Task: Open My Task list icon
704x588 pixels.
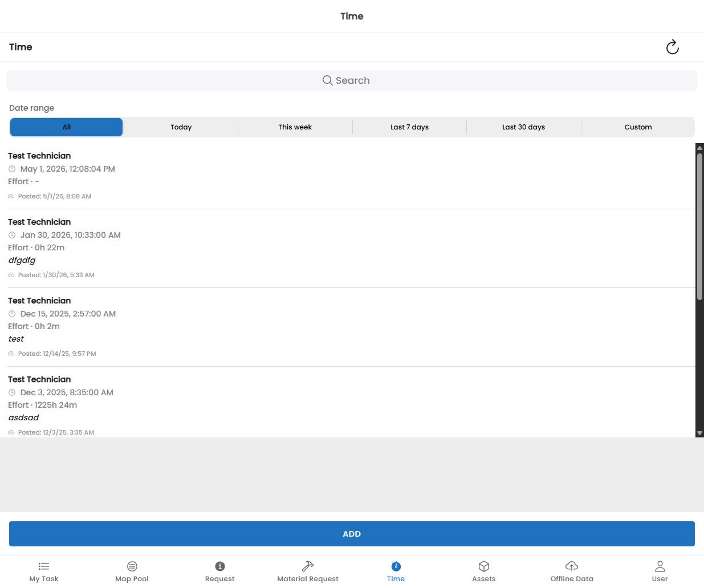Action: coord(44,566)
